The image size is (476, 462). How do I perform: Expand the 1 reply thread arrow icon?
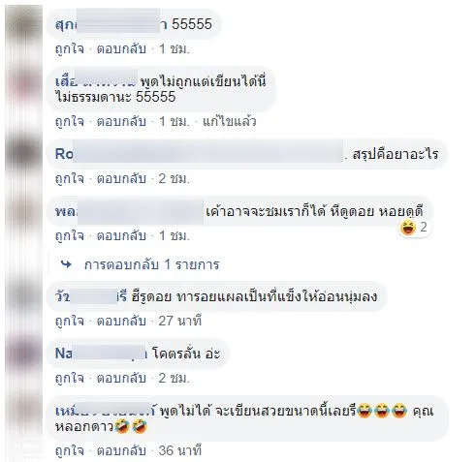tap(67, 264)
